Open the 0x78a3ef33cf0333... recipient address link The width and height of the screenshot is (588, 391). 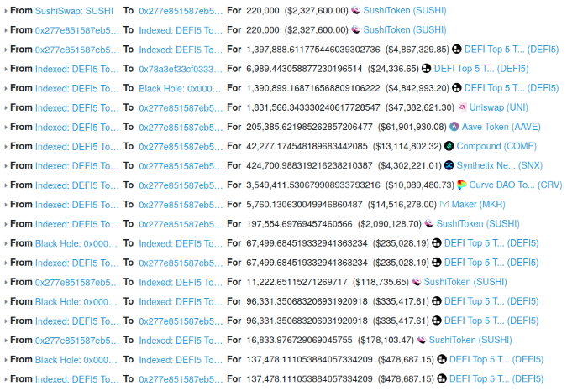coord(181,70)
